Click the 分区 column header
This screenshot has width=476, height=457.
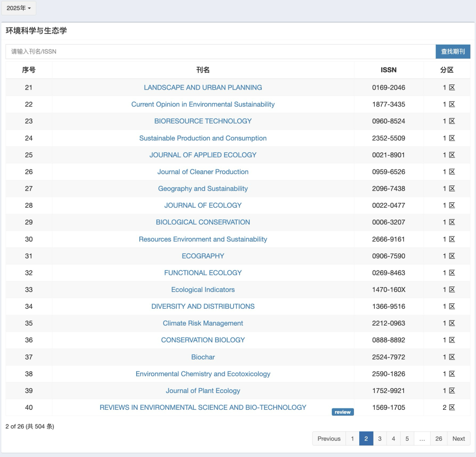coord(447,70)
